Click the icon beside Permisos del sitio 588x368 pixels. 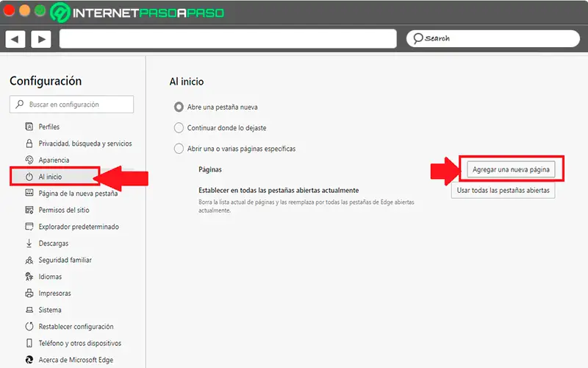pos(29,210)
